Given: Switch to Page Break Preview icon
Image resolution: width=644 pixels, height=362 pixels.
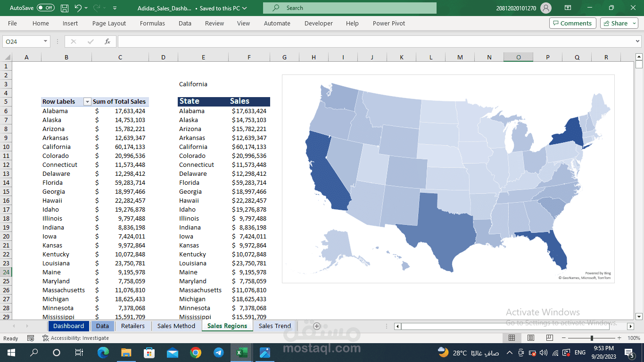Looking at the screenshot, I should (x=550, y=338).
